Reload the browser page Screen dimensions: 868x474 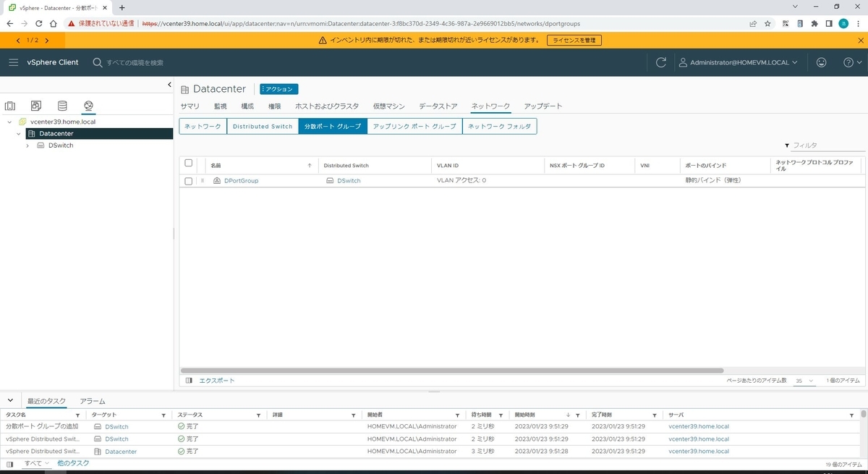(38, 23)
